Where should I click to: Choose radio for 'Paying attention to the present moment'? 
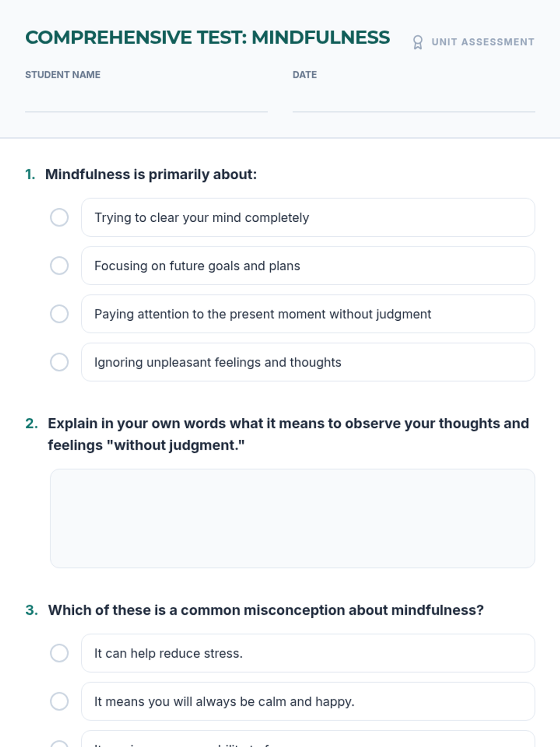pos(59,314)
